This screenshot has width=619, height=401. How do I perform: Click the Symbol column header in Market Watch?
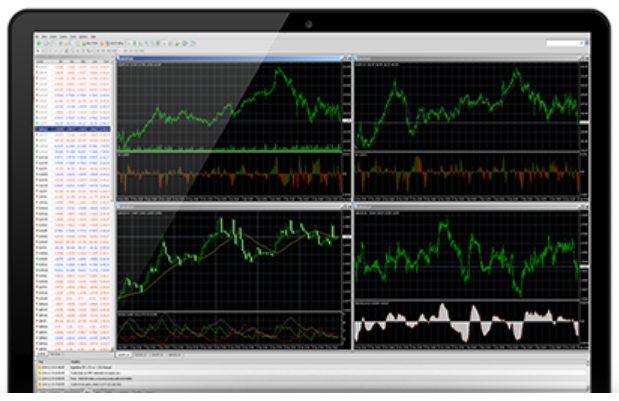coord(40,62)
